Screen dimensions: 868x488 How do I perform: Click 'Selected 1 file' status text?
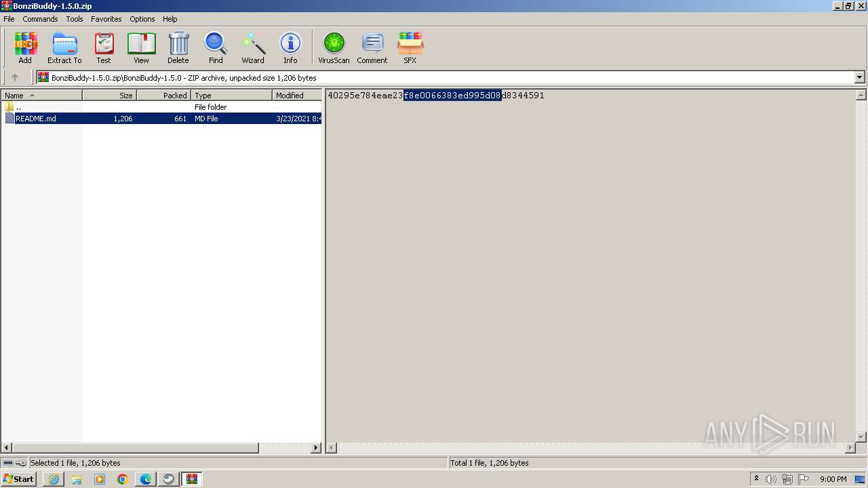(x=75, y=463)
